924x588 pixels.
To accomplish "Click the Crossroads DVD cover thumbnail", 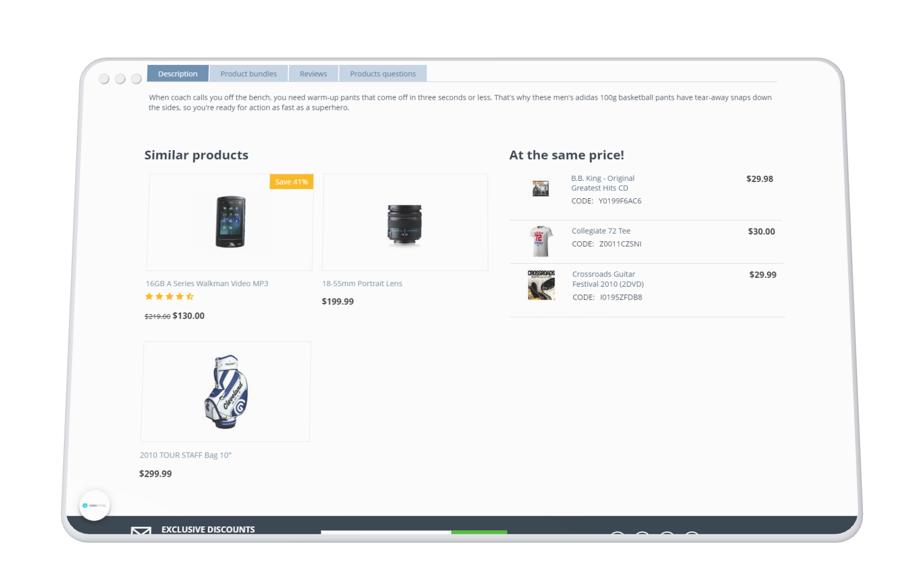I will coord(541,285).
